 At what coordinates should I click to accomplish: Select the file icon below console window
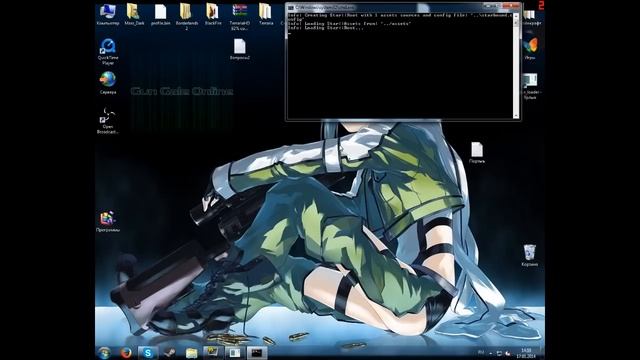(x=477, y=153)
